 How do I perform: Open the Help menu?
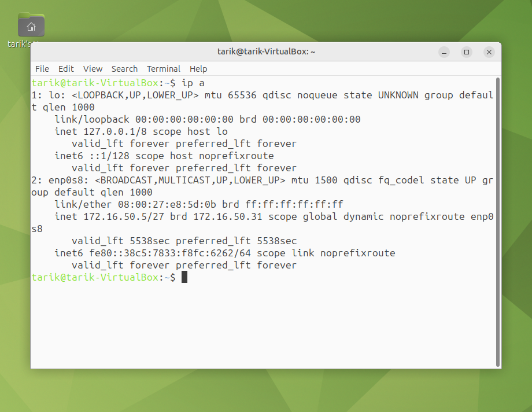(198, 69)
